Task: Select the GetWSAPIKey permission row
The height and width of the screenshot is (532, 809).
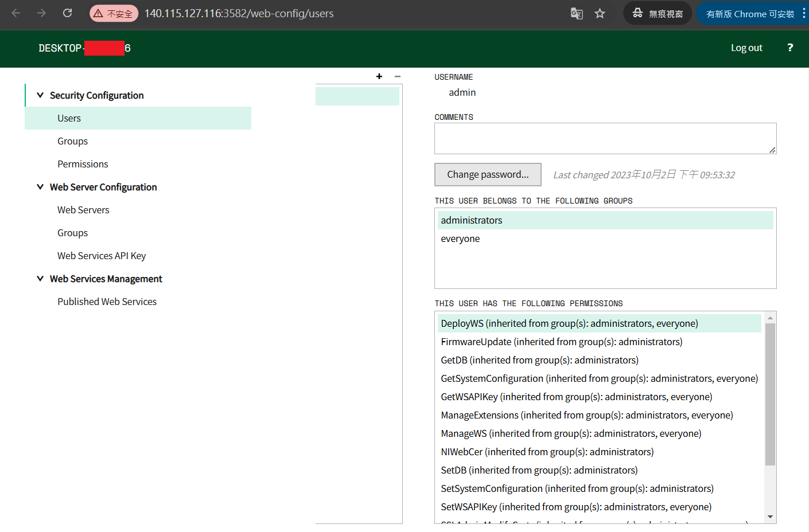Action: pos(600,397)
